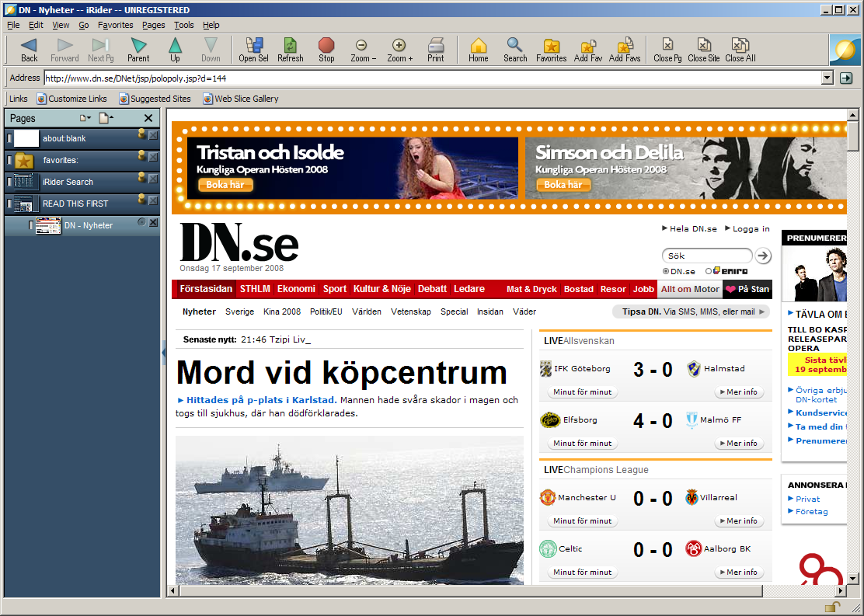Click pin icon on READ THIS FIRST row
The image size is (864, 616).
pos(141,198)
